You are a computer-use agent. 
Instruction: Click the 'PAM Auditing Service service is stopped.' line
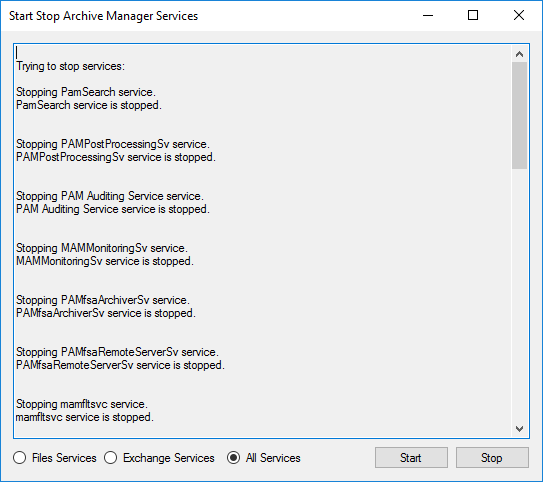(x=113, y=209)
